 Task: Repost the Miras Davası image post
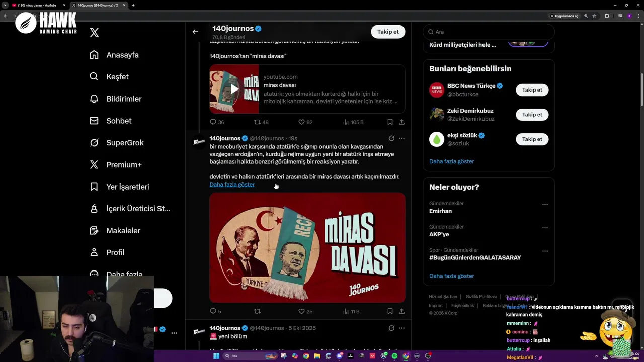click(258, 312)
